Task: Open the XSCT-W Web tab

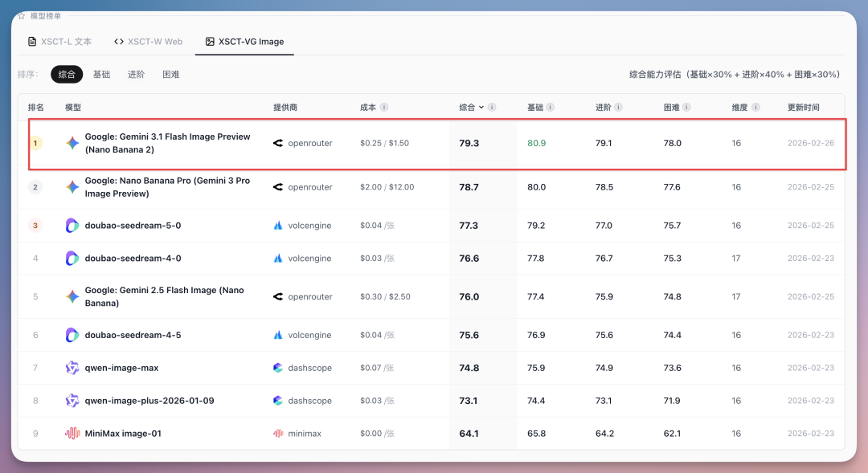Action: [x=149, y=42]
